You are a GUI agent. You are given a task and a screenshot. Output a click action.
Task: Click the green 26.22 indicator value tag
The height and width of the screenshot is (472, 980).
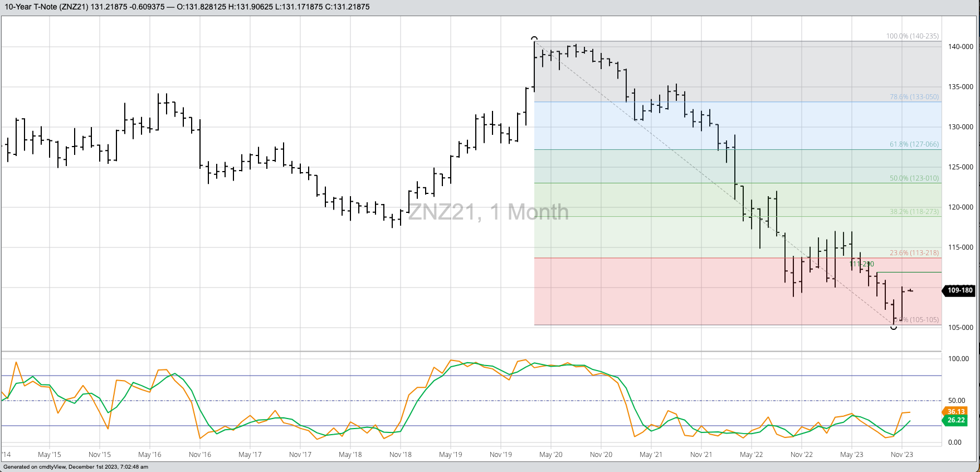pos(956,420)
